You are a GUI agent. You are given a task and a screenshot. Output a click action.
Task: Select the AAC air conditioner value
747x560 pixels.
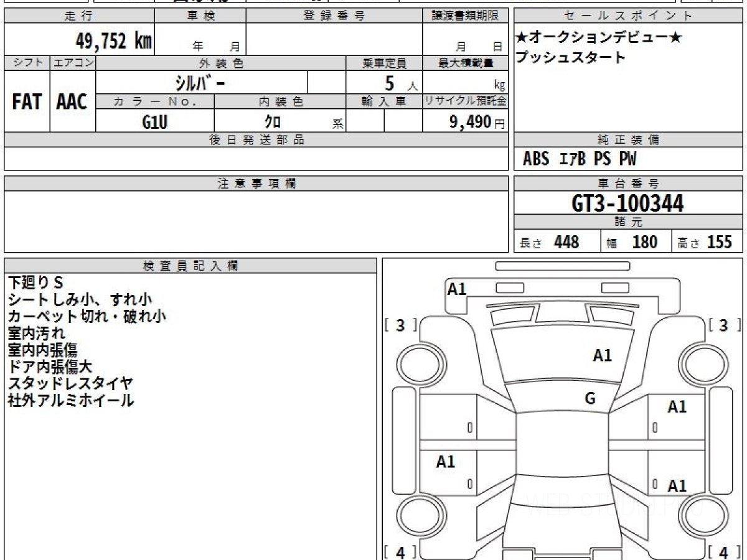pyautogui.click(x=72, y=101)
